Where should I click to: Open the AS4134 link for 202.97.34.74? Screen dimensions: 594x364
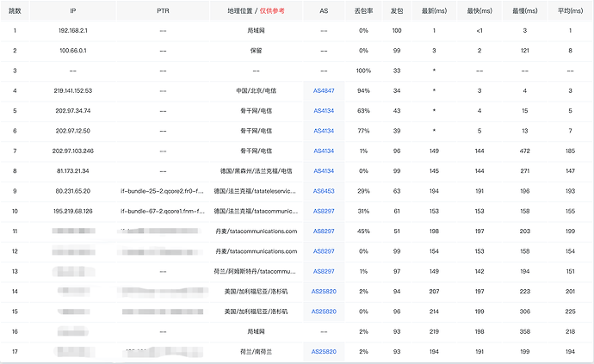click(x=324, y=111)
